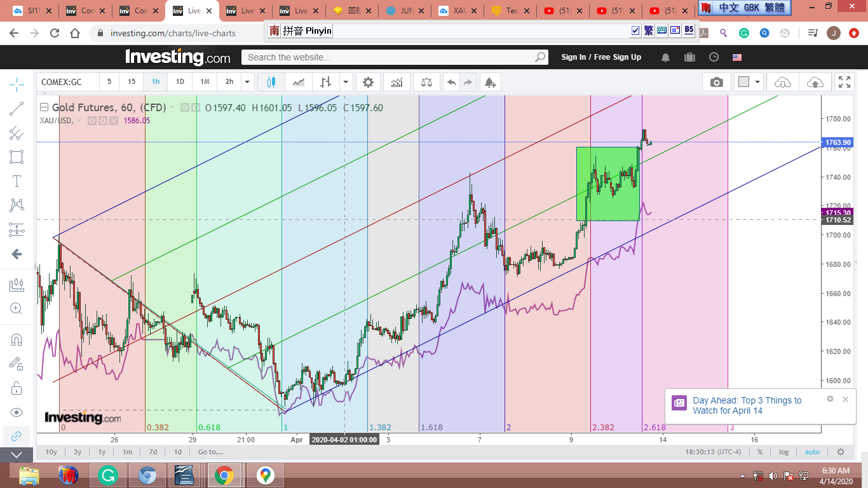Open Sign In / Free Sign Up
868x488 pixels.
[600, 57]
